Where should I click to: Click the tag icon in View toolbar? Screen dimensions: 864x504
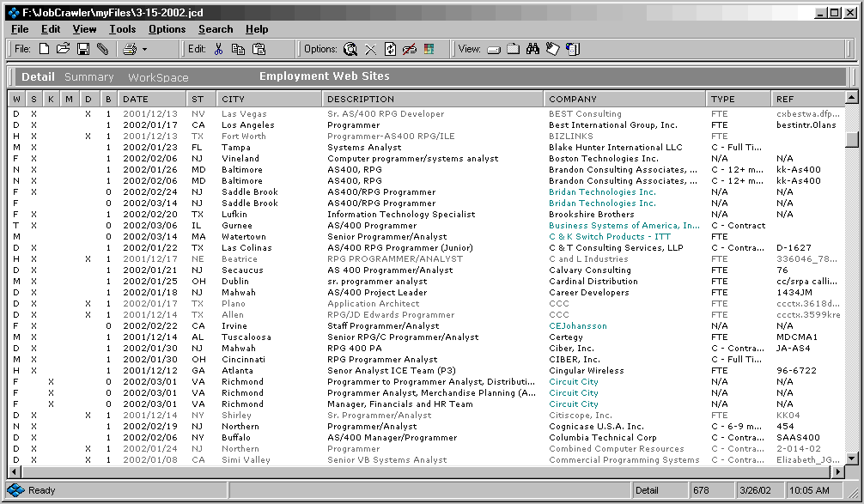coord(553,49)
